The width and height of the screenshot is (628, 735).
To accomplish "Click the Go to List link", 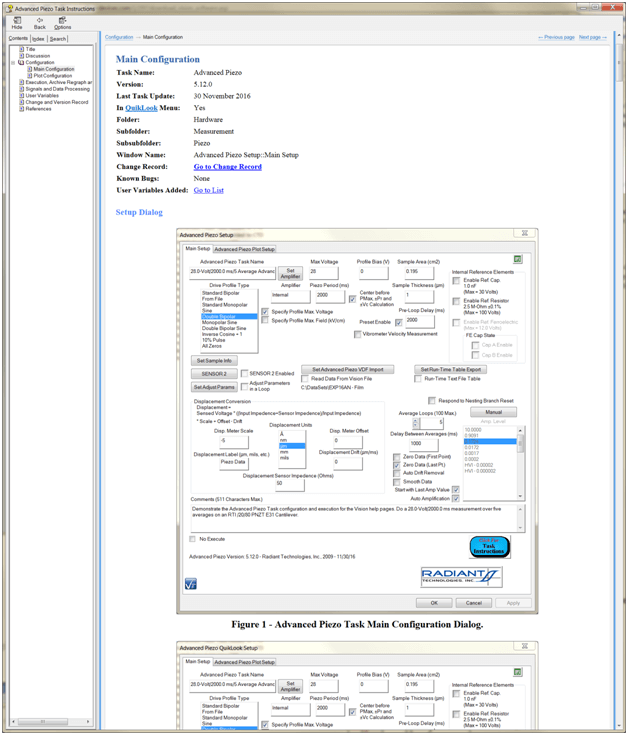I will [209, 190].
